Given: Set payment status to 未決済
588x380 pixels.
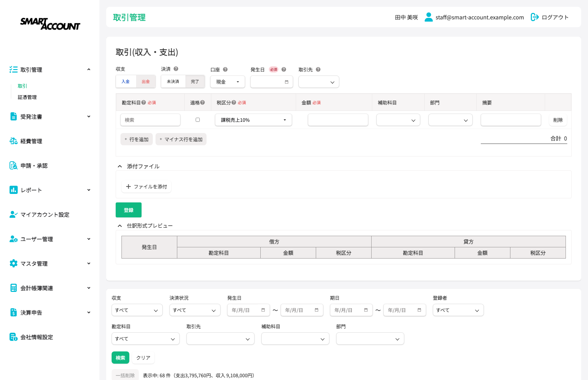Looking at the screenshot, I should coord(173,82).
